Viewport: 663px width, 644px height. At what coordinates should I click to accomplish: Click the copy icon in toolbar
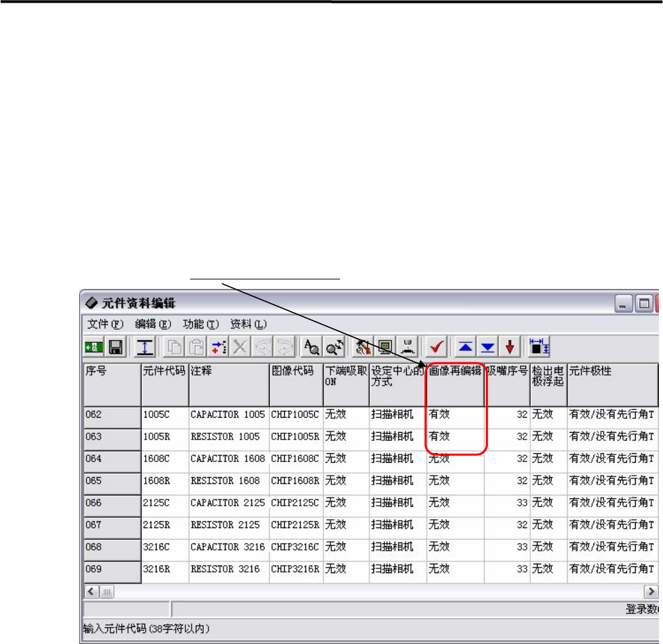[174, 347]
